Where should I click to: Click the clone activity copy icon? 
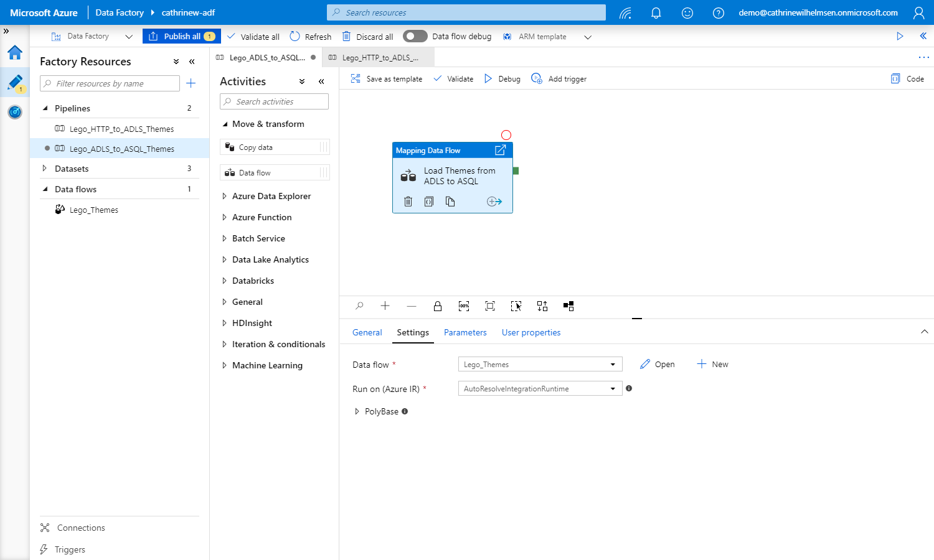coord(450,201)
